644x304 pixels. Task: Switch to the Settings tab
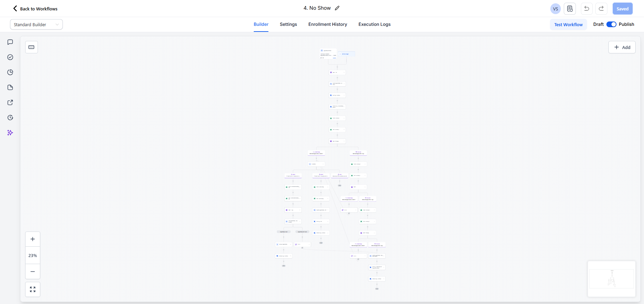(x=288, y=24)
